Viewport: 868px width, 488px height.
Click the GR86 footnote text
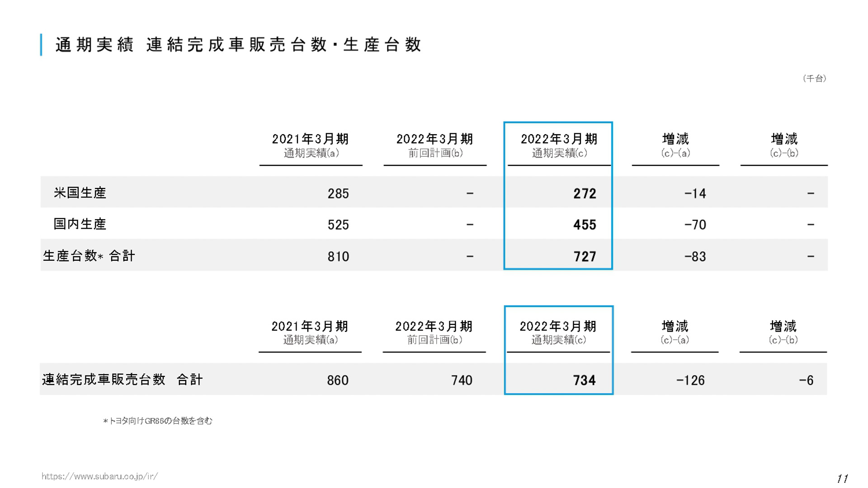click(158, 421)
